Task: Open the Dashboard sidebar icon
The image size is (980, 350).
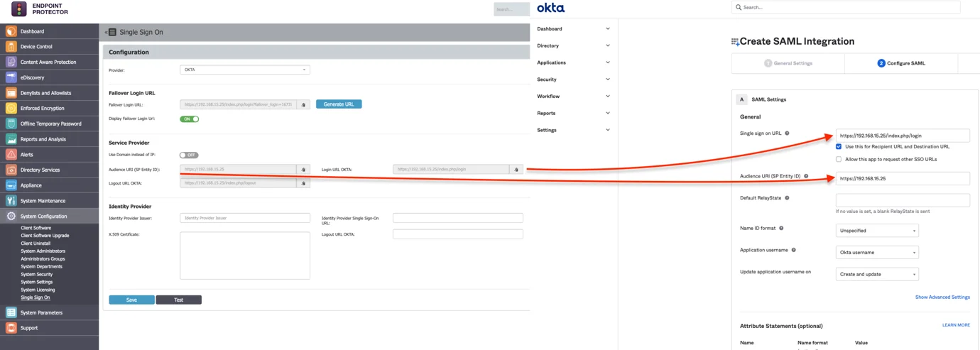Action: 11,31
